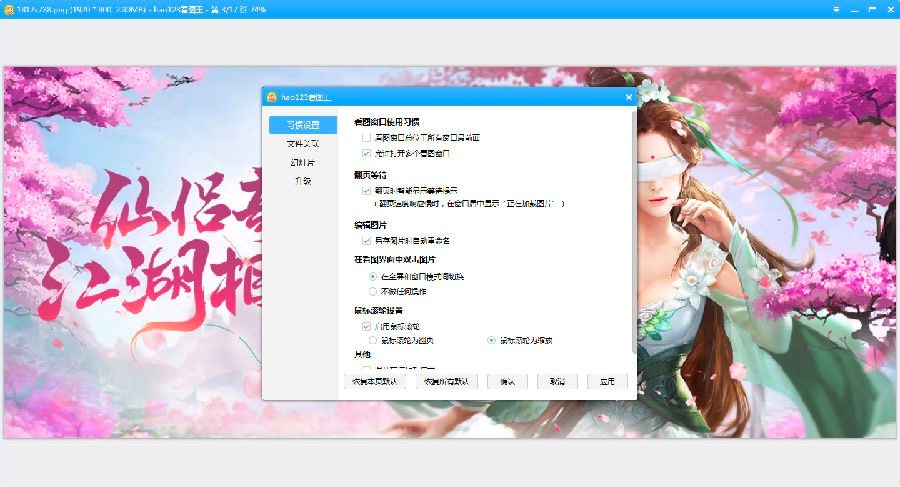Select switching between fullscreen and window on double-click

point(373,276)
